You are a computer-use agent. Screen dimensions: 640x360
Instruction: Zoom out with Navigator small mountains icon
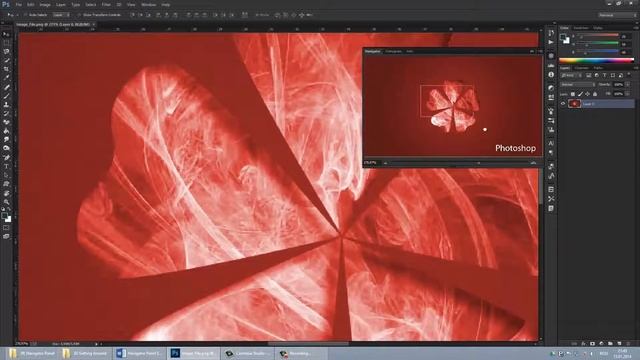pos(385,162)
